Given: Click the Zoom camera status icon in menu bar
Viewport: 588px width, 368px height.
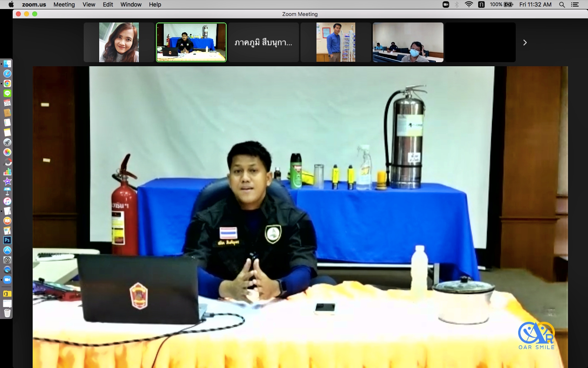Looking at the screenshot, I should point(446,4).
